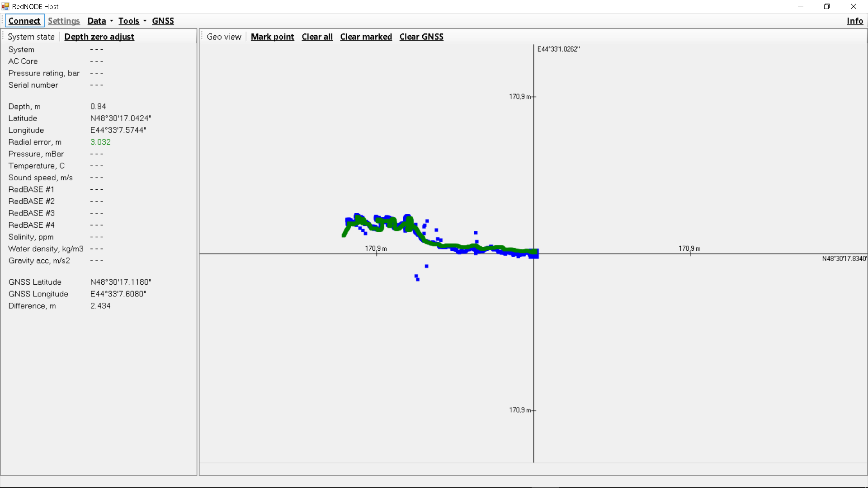This screenshot has height=488, width=868.
Task: Minimize the RedNODE Host window
Action: (x=800, y=6)
